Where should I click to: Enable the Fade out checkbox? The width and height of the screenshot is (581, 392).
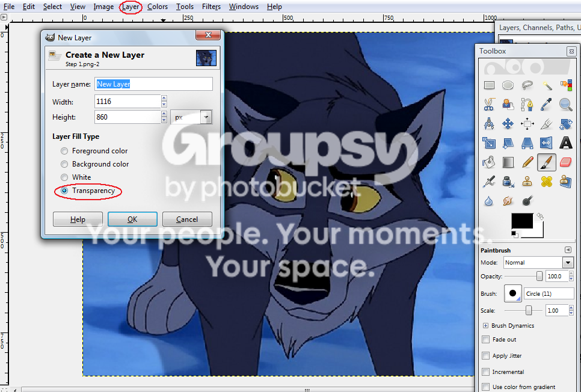(485, 339)
